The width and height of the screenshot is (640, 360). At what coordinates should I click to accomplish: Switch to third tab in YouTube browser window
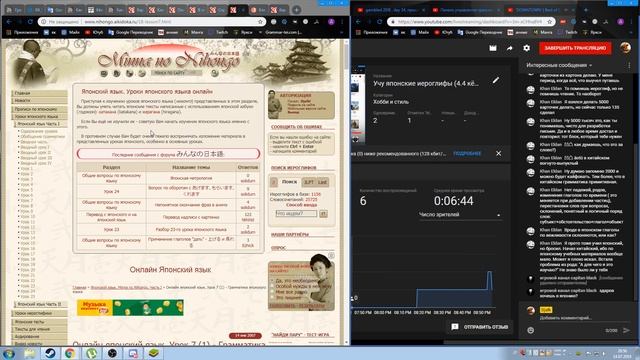pyautogui.click(x=541, y=10)
